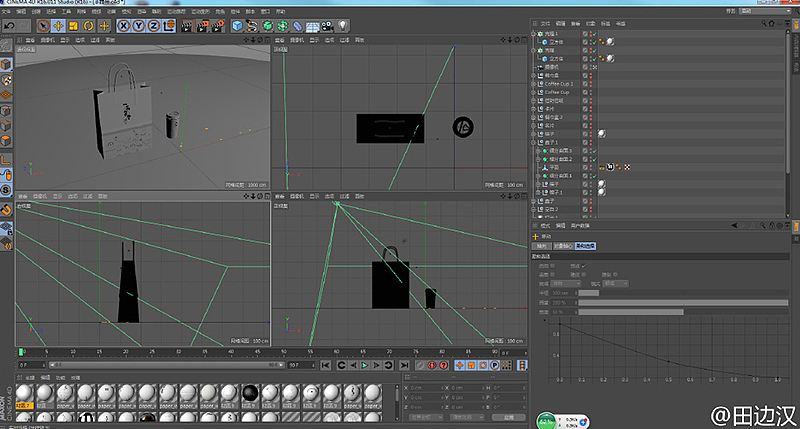Switch to Edges mode
This screenshot has width=800, height=429.
(x=6, y=125)
